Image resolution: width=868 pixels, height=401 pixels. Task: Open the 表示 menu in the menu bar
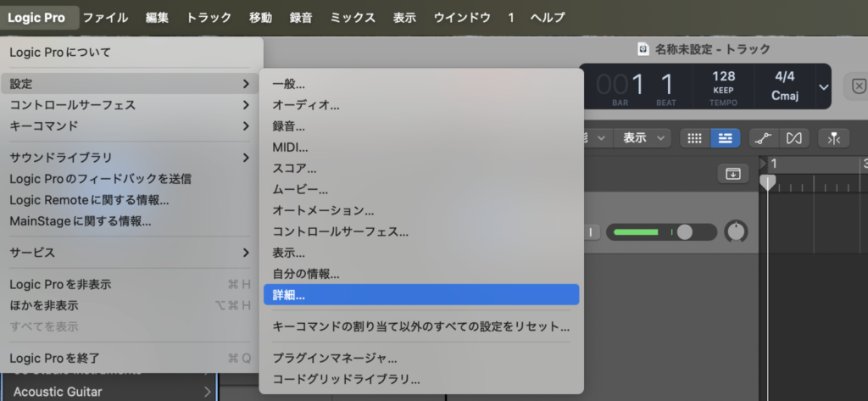coord(404,18)
